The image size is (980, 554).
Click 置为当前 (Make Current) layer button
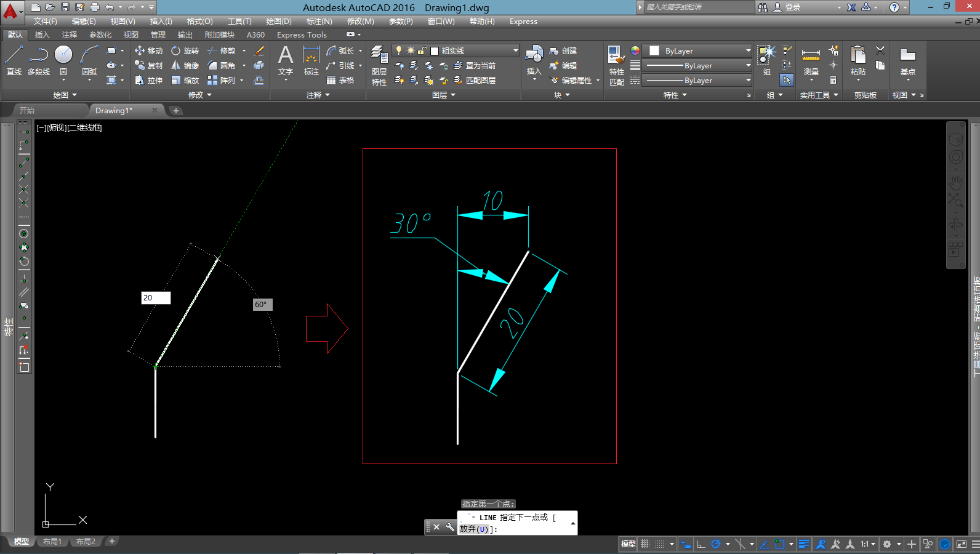[475, 66]
